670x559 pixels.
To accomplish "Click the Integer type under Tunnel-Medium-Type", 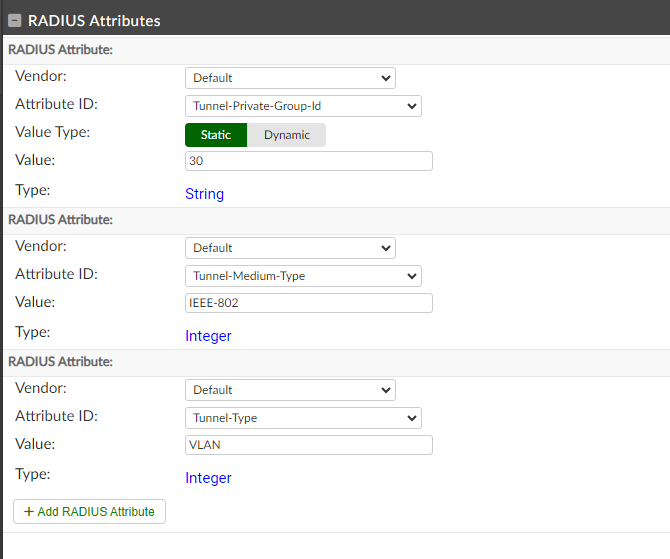I will pos(208,336).
